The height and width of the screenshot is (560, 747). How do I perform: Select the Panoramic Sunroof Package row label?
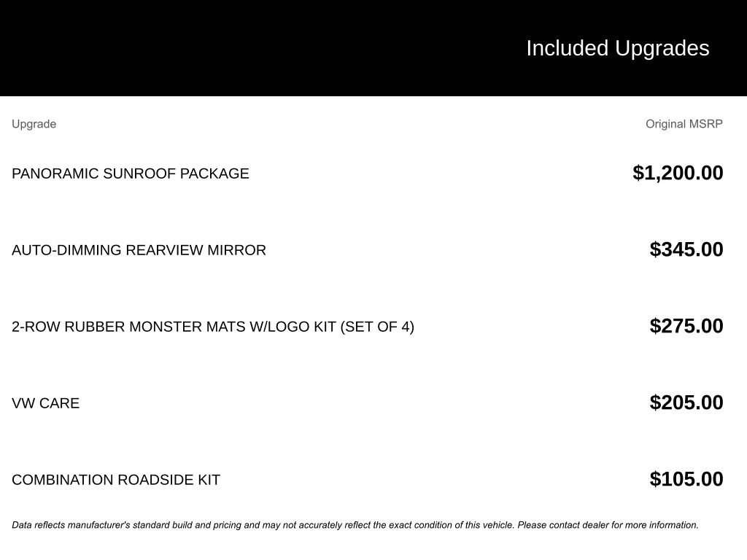[x=130, y=174]
